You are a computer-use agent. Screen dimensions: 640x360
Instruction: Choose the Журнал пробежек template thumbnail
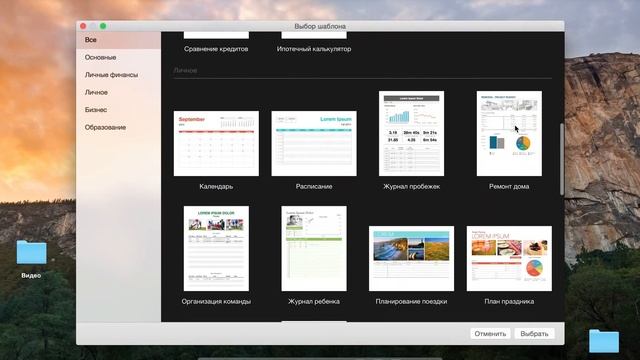pos(411,133)
